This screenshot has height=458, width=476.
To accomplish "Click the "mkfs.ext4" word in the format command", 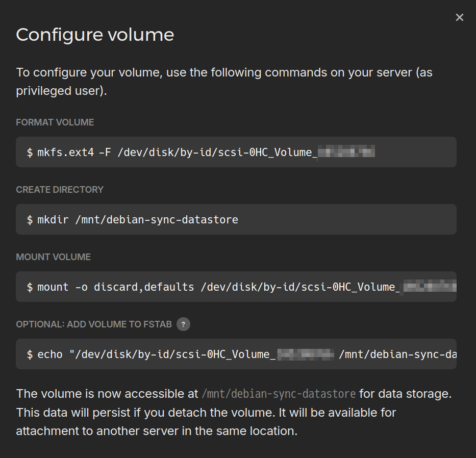I will 66,152.
